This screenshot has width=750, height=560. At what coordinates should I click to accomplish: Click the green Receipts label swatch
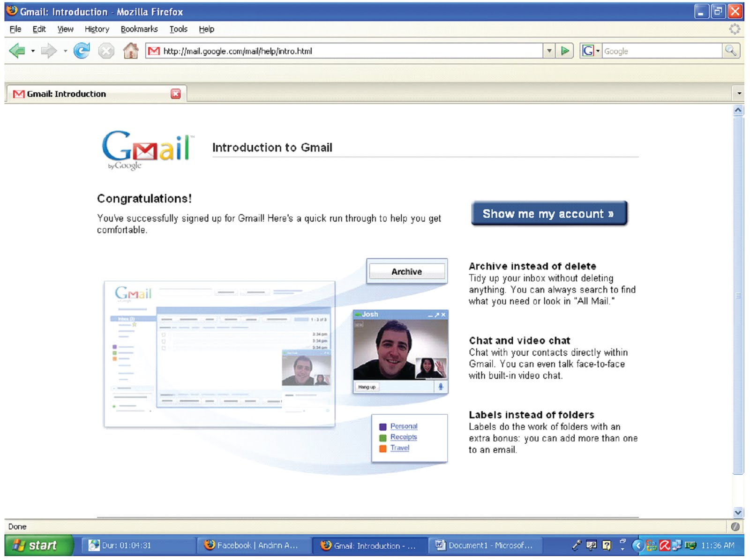[382, 437]
